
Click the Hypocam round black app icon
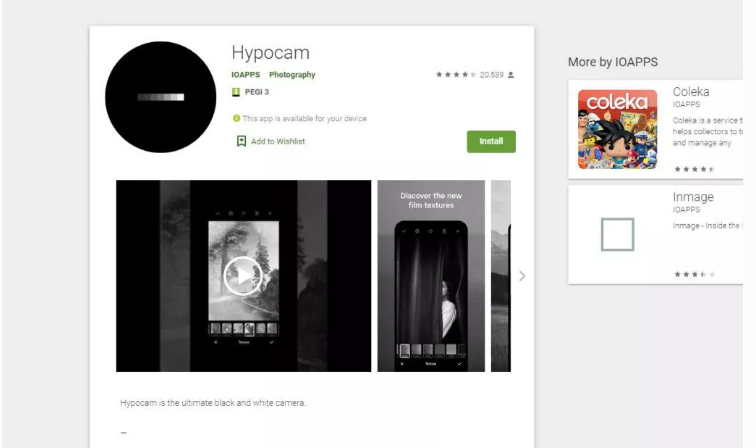(x=161, y=97)
